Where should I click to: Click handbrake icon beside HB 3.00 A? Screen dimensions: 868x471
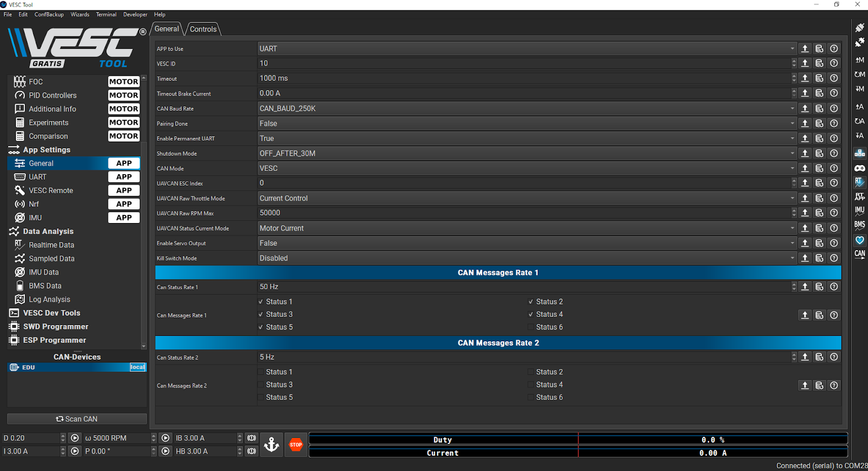point(252,451)
